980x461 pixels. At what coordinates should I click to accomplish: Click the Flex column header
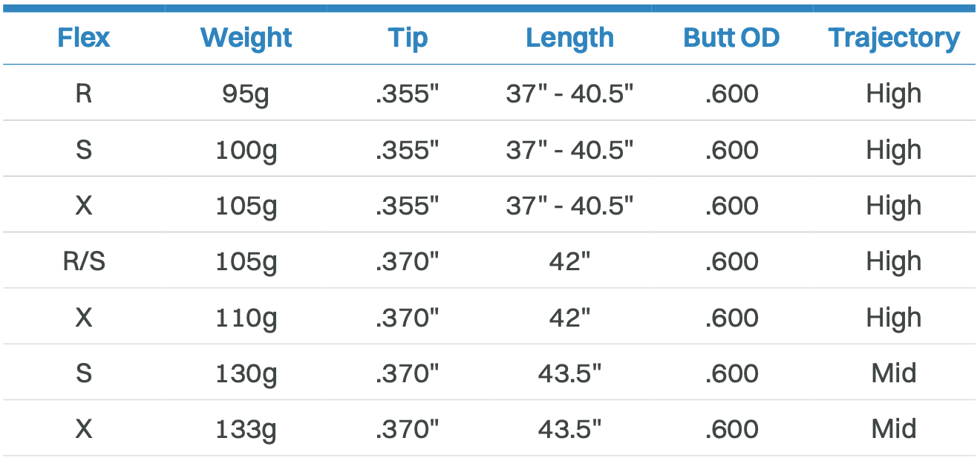(84, 38)
